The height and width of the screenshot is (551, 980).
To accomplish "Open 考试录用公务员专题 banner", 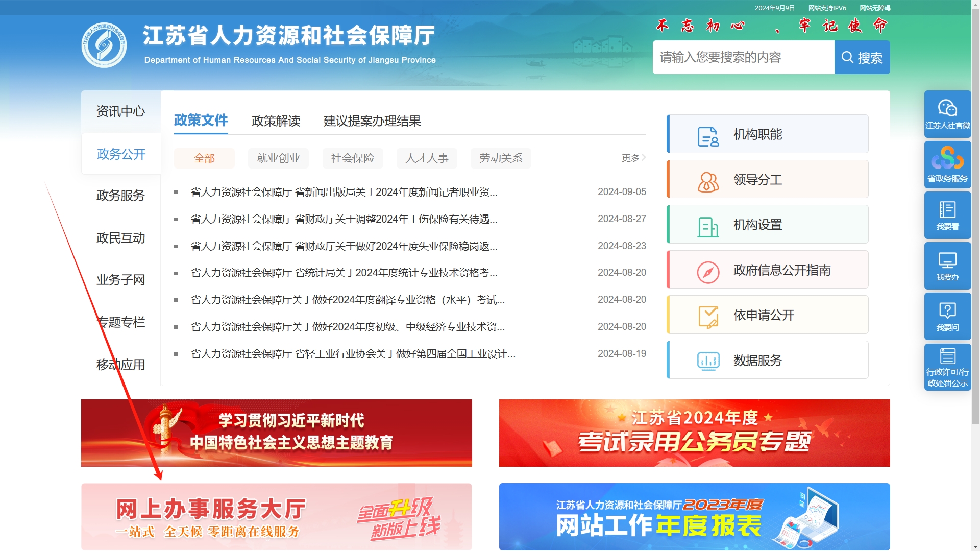I will (x=694, y=433).
